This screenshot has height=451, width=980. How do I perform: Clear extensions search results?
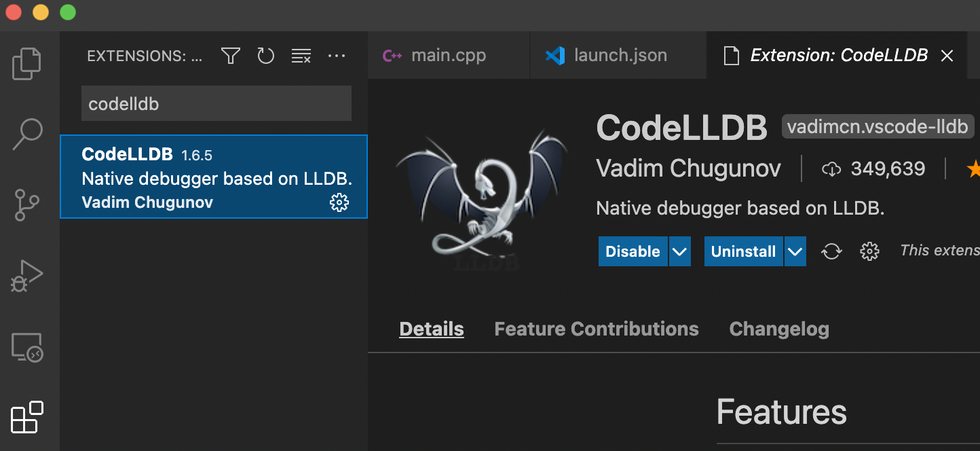pos(301,56)
